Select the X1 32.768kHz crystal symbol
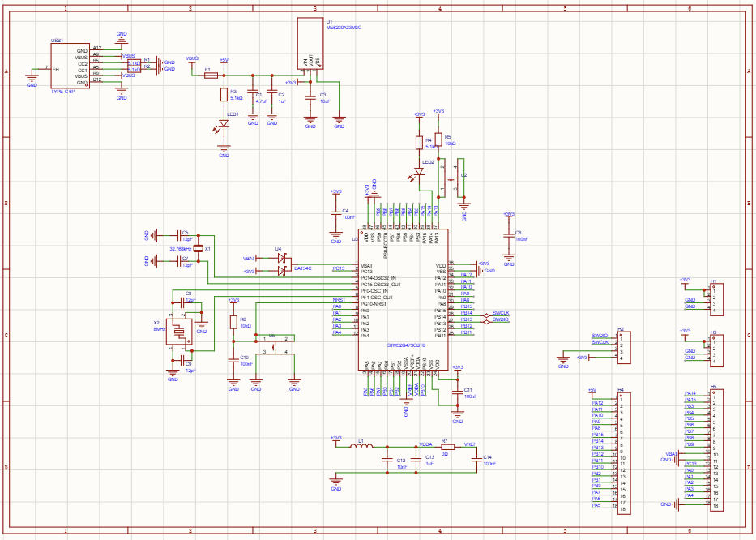The height and width of the screenshot is (540, 756). tap(199, 249)
